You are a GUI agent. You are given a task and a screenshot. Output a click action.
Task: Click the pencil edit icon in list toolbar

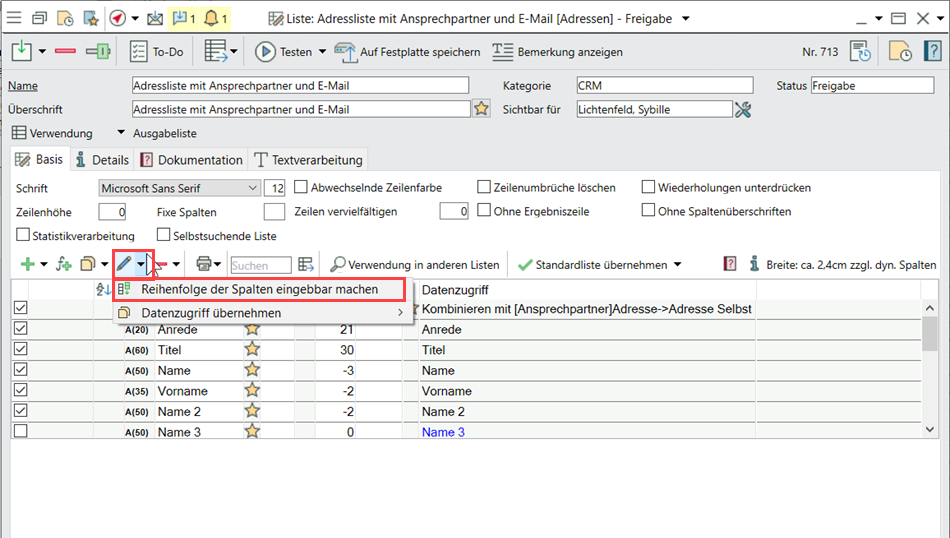point(124,264)
